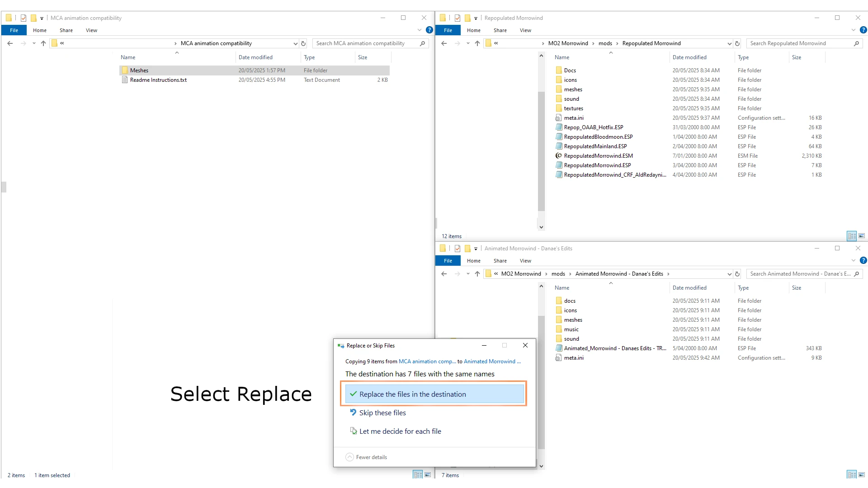868x488 pixels.
Task: Click search magnifier in Repopulated Morrowind window
Action: click(857, 43)
